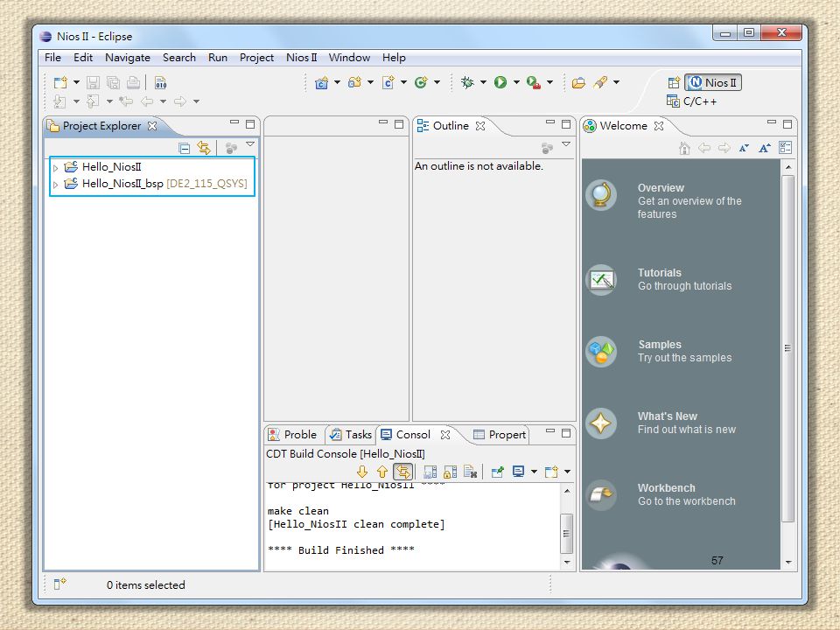Open the Nios II menu
The height and width of the screenshot is (630, 840).
point(301,58)
